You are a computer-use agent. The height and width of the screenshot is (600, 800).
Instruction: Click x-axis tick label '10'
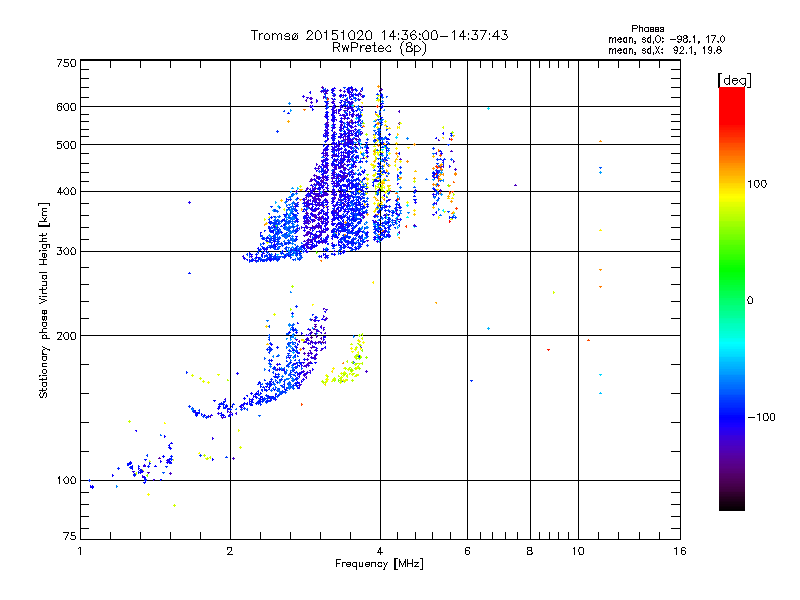[578, 551]
